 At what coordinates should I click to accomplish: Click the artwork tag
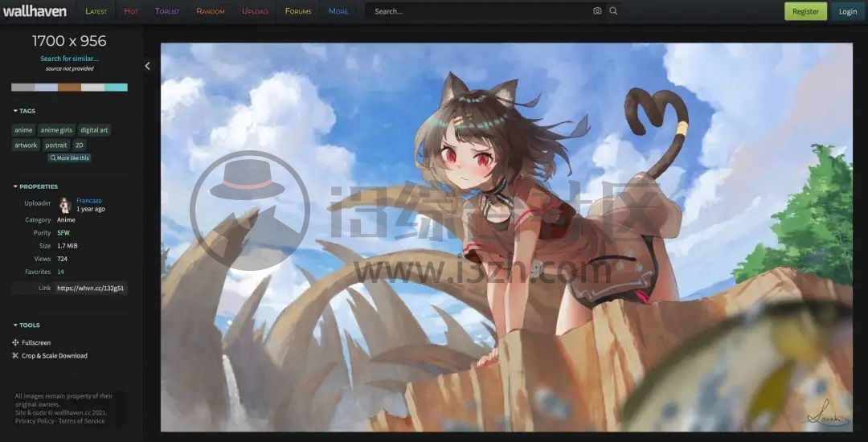pyautogui.click(x=26, y=145)
